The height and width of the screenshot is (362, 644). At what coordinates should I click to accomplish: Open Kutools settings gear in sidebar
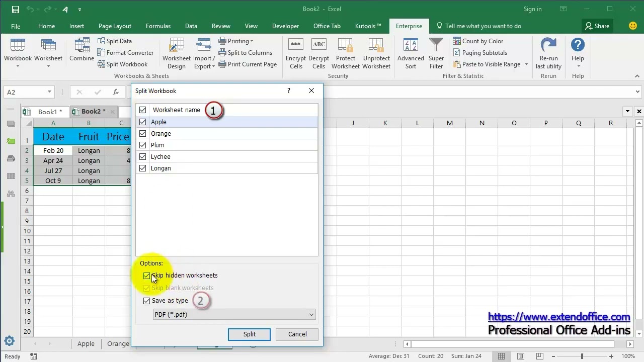click(9, 341)
